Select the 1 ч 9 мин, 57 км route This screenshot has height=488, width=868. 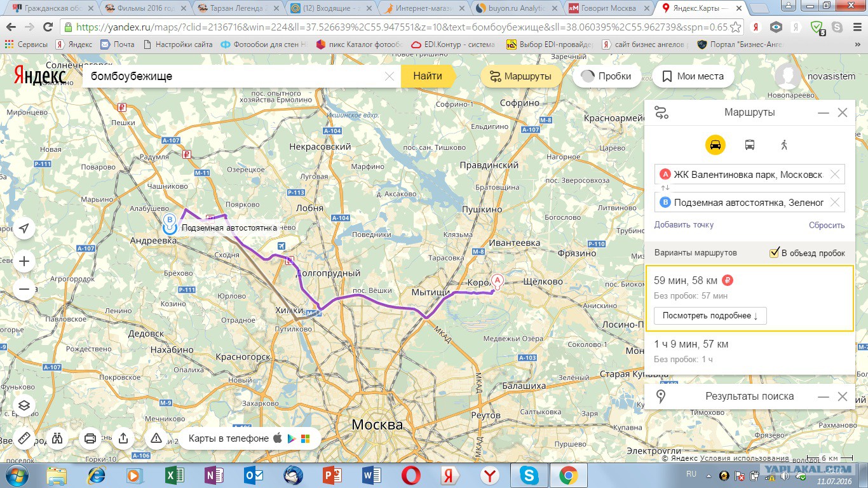point(750,351)
